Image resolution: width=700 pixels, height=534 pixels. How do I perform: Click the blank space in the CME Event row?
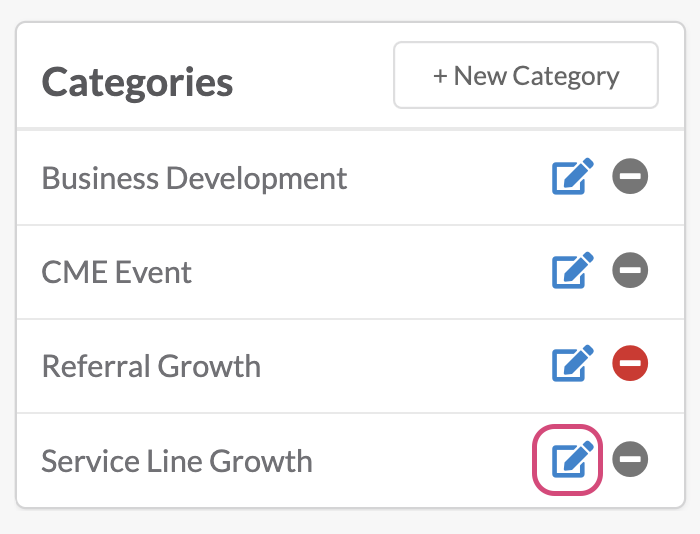[371, 272]
